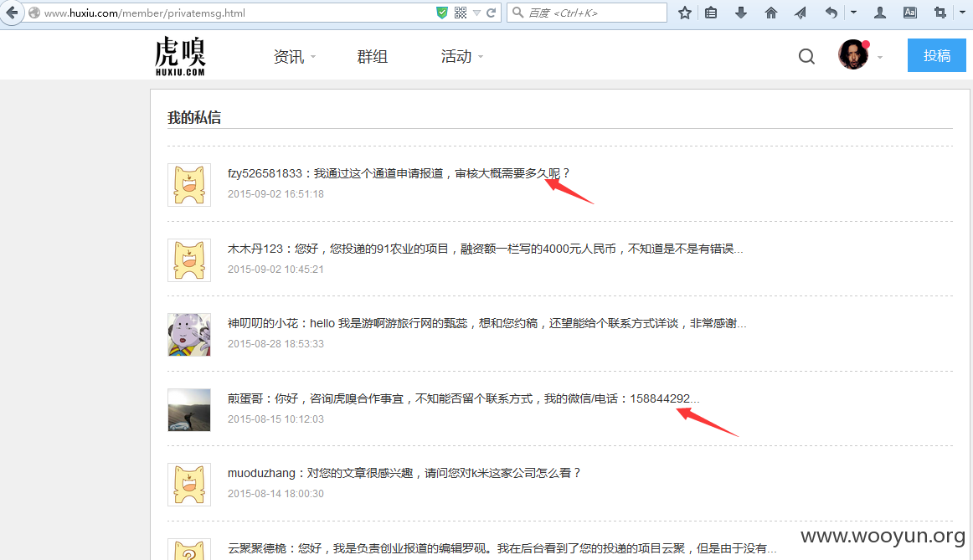Screen dimensions: 973x560
Task: Click the translate text toolbar icon
Action: [909, 13]
